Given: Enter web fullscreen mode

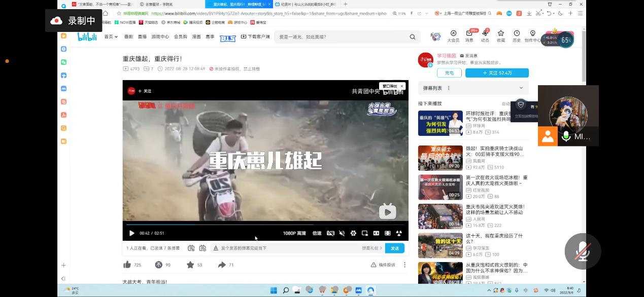Looking at the screenshot, I should tap(387, 233).
